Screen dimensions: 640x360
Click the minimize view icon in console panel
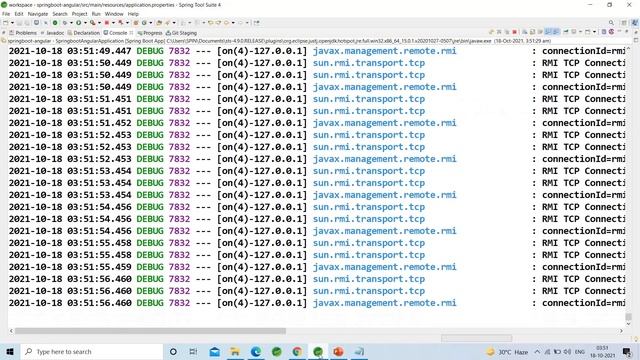(x=620, y=31)
